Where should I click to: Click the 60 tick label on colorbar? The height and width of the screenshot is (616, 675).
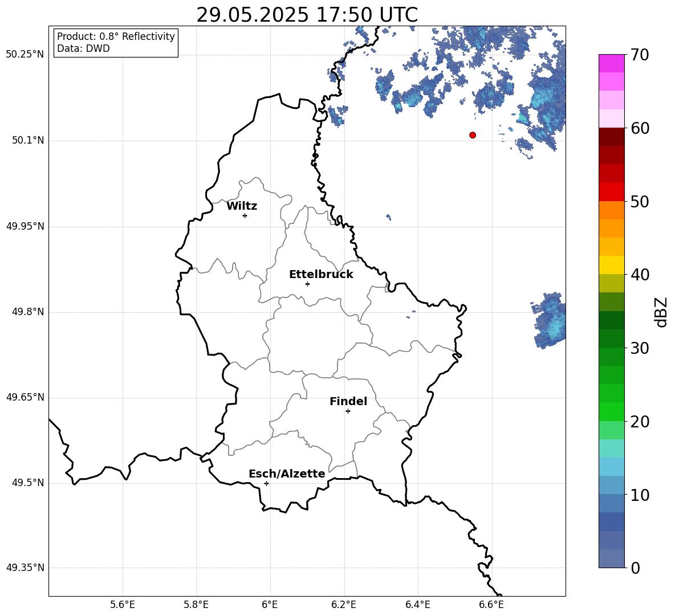(x=640, y=128)
